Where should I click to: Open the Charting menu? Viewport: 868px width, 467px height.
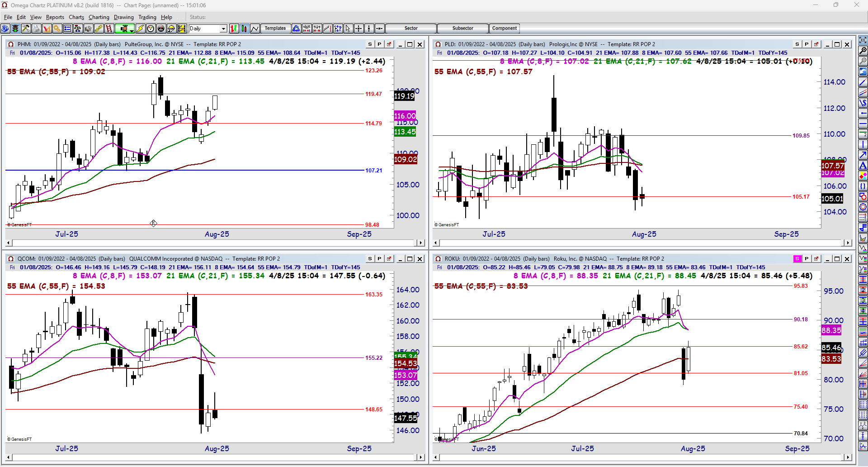99,17
